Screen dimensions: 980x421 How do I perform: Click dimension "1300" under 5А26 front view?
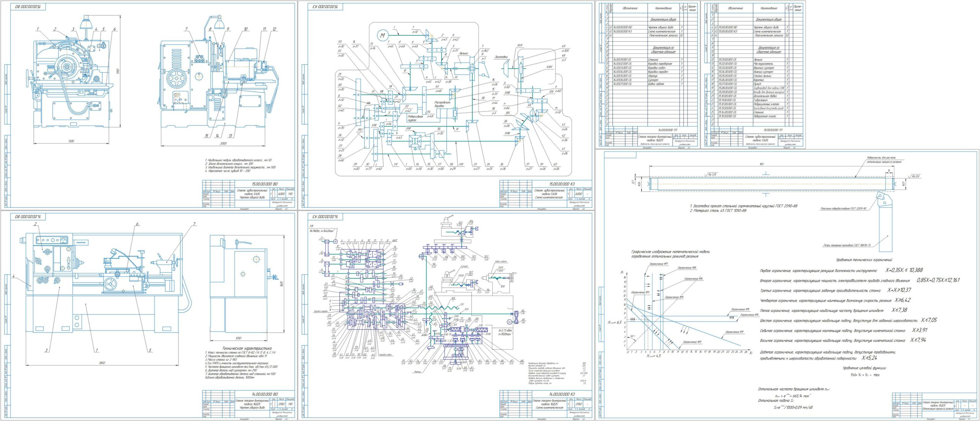pyautogui.click(x=71, y=141)
